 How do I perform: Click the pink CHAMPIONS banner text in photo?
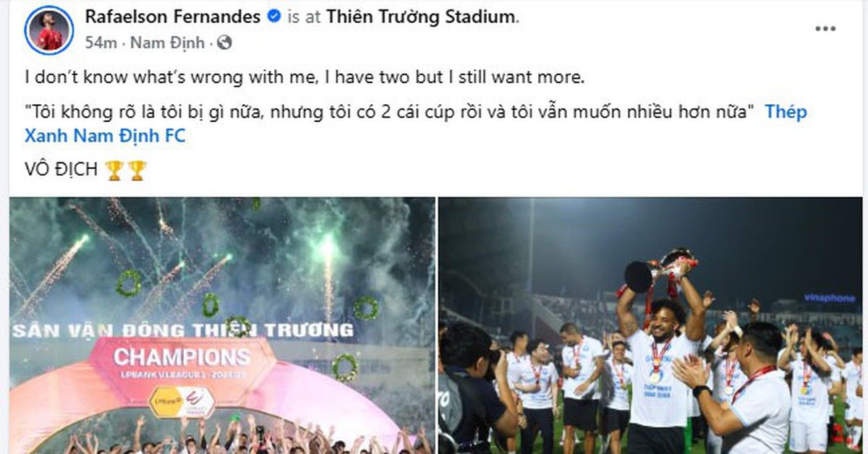pos(182,356)
